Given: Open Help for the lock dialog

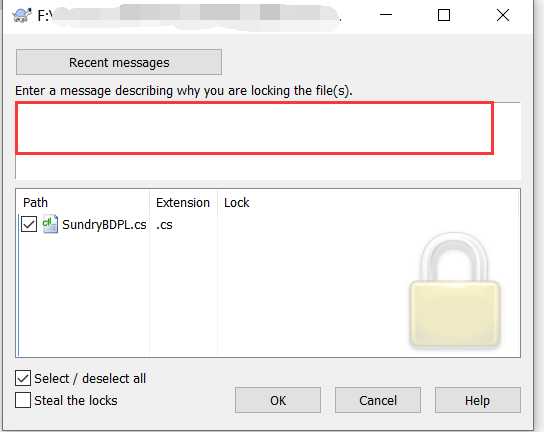Looking at the screenshot, I should [x=478, y=400].
